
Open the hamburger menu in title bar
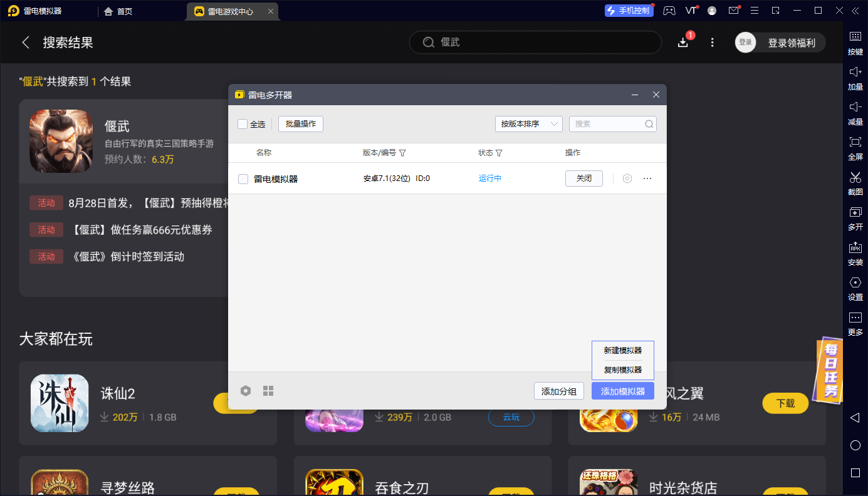pos(755,11)
